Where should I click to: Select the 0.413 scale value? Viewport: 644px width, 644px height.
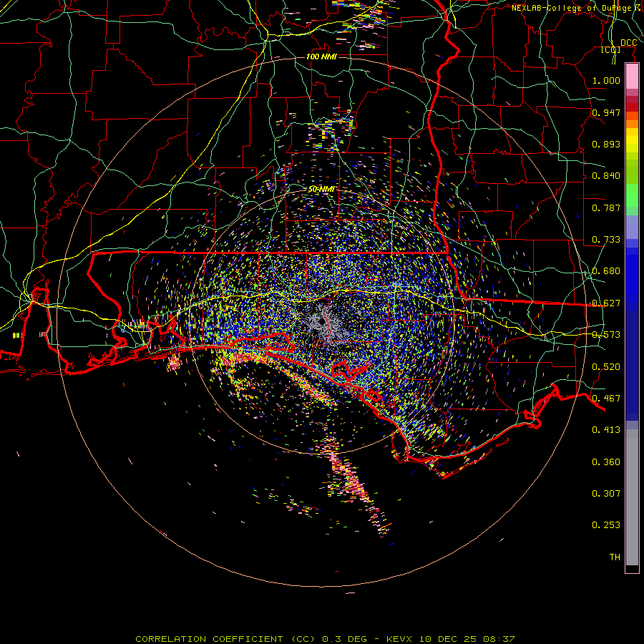point(606,430)
